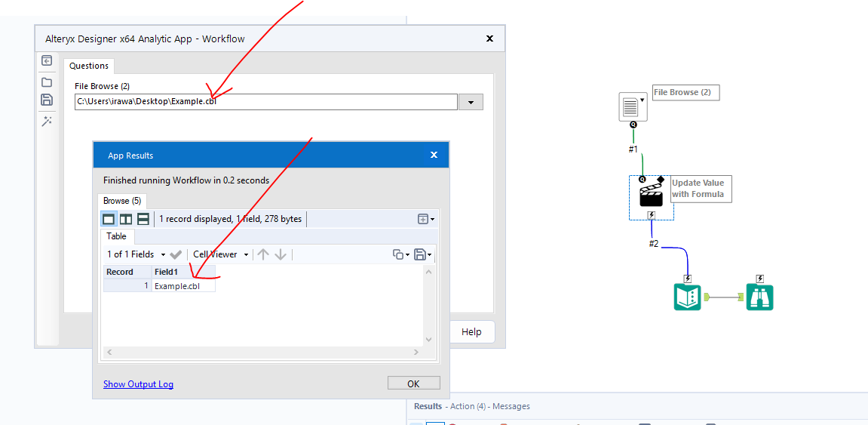Screen dimensions: 868x425
Task: Click the File Browse path input field
Action: click(266, 102)
